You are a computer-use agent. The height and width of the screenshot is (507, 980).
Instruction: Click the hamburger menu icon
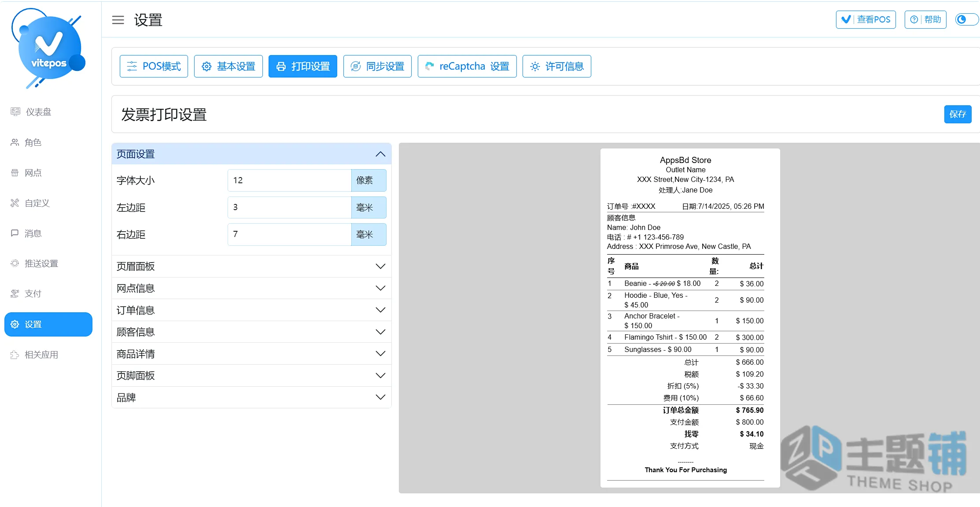118,20
